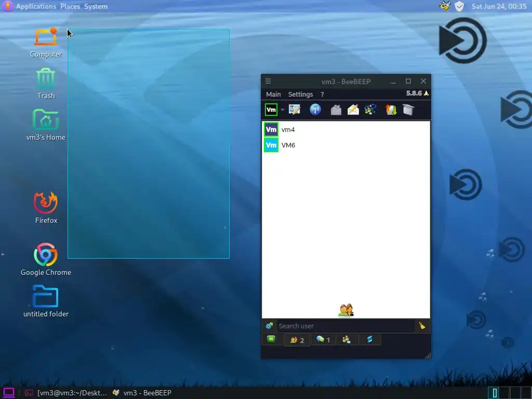Clear the search with the broom icon
The image size is (532, 399).
coord(422,326)
